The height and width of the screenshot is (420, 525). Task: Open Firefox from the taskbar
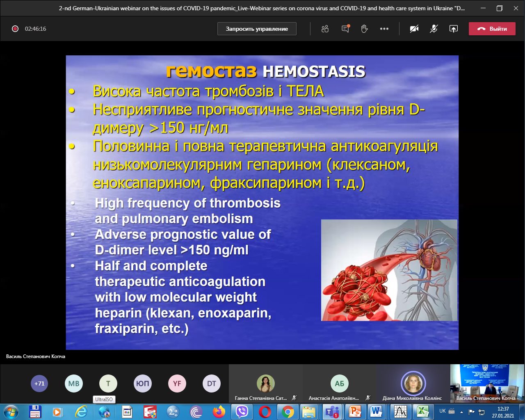(x=219, y=411)
